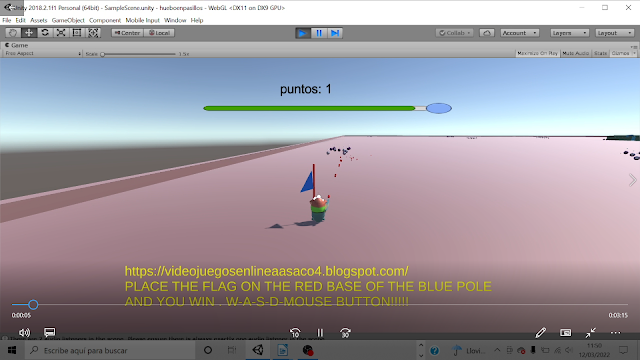
Task: Open the Collab dropdown
Action: [x=454, y=33]
